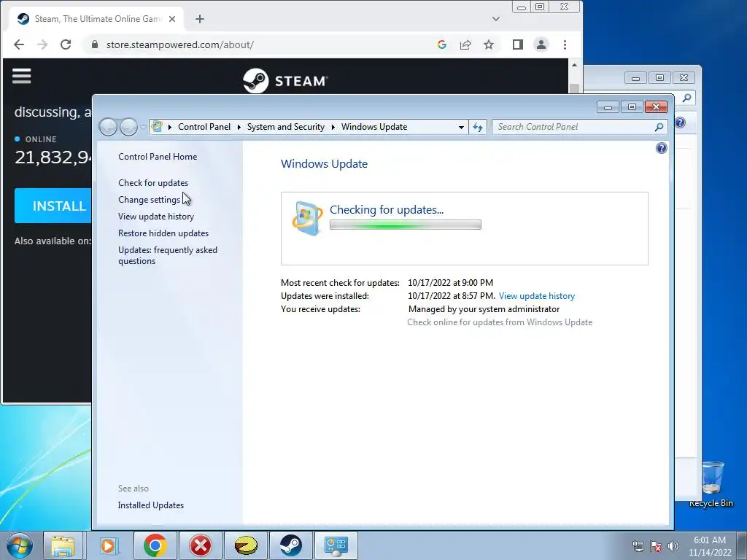The height and width of the screenshot is (560, 747).
Task: Reload the Steam page in Chrome
Action: click(66, 44)
